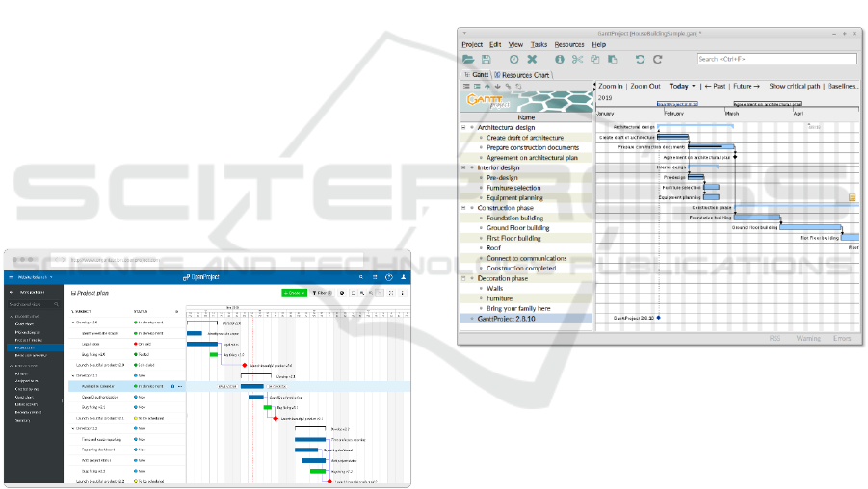Open Today dropdown in Gantt chart
This screenshot has width=868, height=489.
(x=682, y=86)
